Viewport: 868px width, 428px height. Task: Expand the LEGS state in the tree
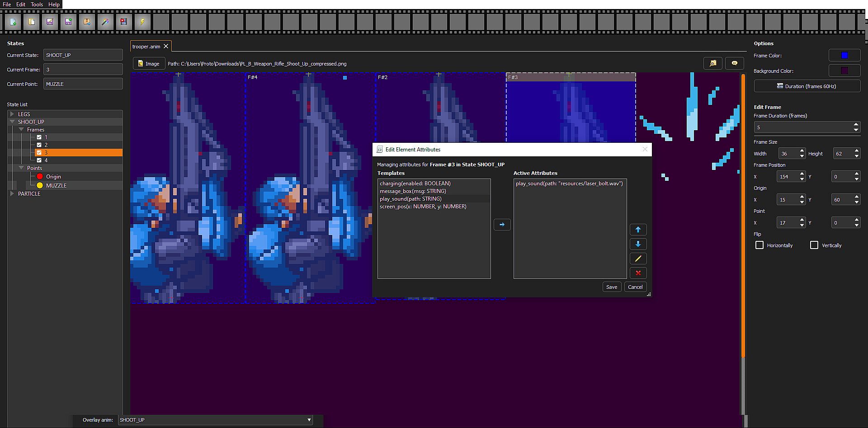point(12,114)
